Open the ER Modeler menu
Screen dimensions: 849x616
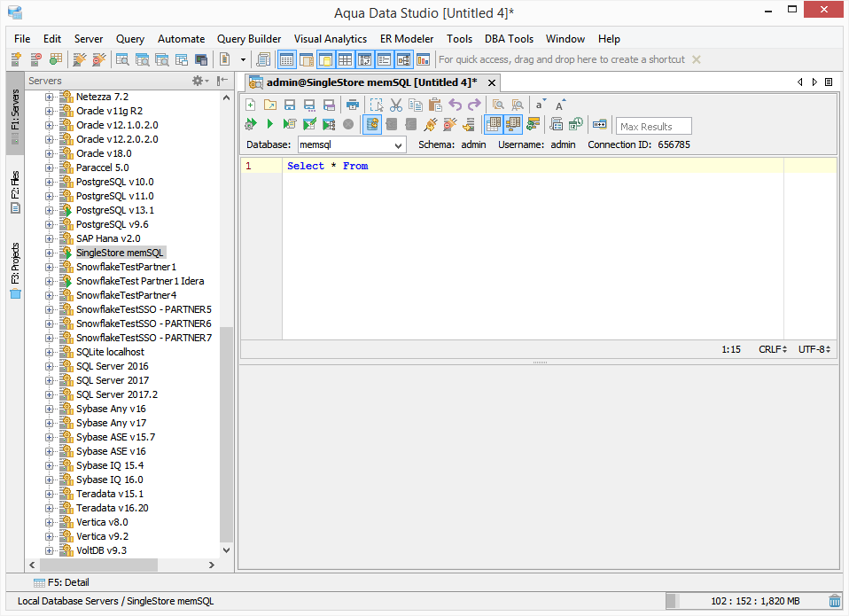point(407,39)
